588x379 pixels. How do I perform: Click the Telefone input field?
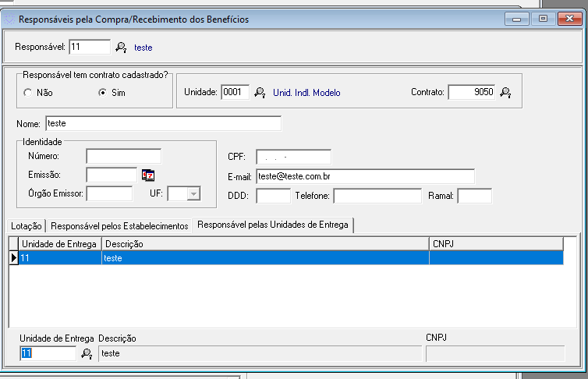pos(377,195)
